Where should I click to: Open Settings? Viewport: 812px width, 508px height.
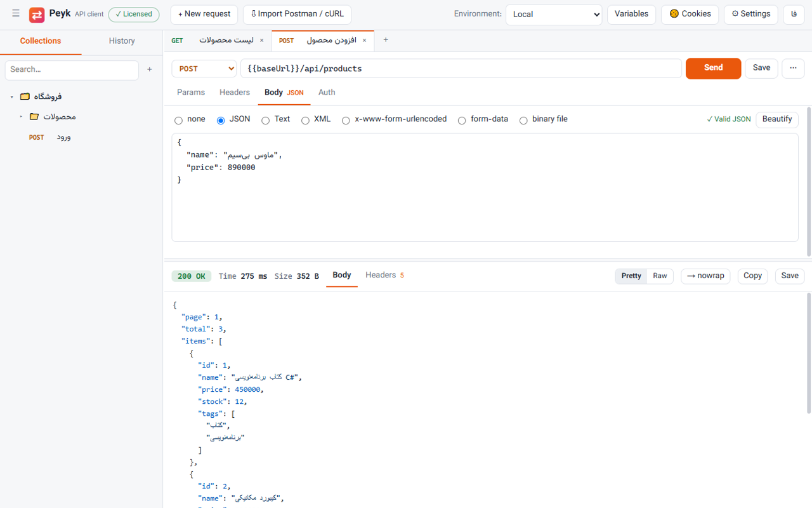(751, 15)
